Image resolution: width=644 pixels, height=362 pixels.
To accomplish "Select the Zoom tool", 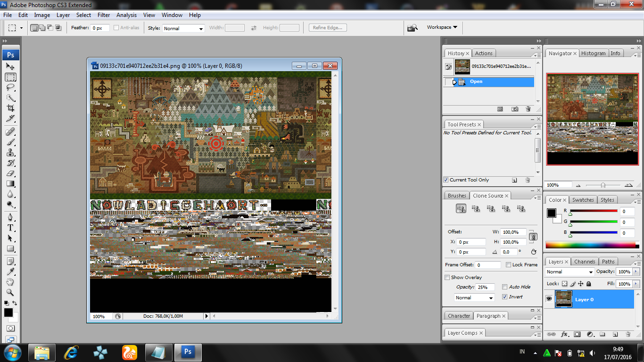I will point(11,292).
